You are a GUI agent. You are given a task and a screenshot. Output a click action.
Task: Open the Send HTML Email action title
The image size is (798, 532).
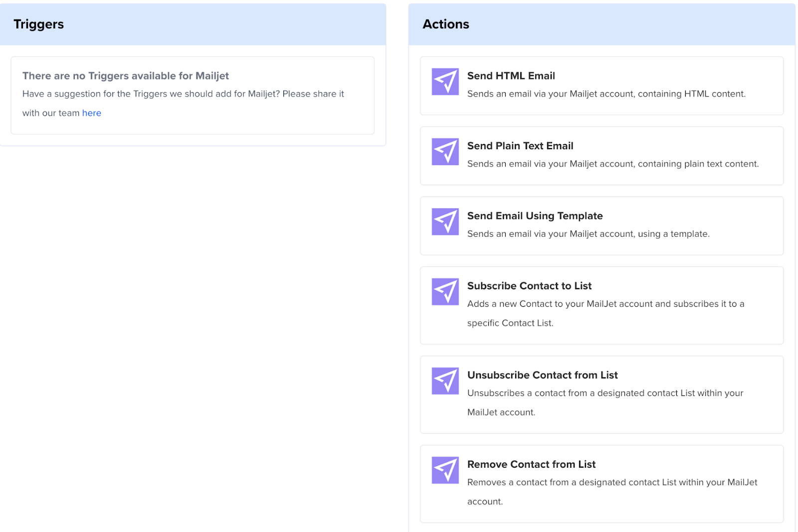(x=511, y=76)
